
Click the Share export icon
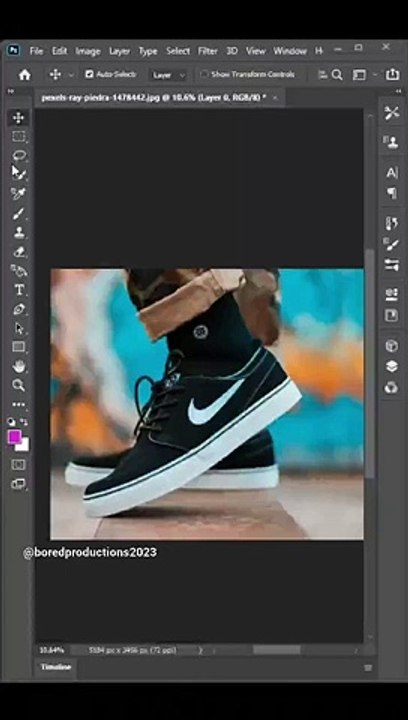coord(392,74)
